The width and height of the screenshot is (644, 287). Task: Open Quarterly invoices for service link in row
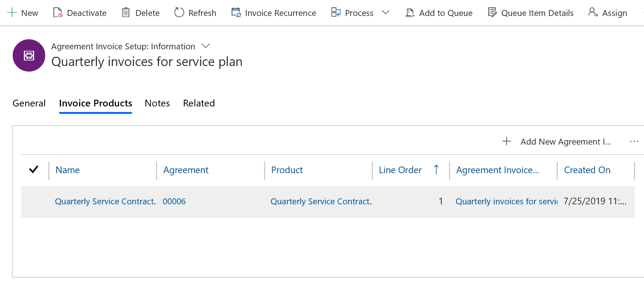[507, 201]
